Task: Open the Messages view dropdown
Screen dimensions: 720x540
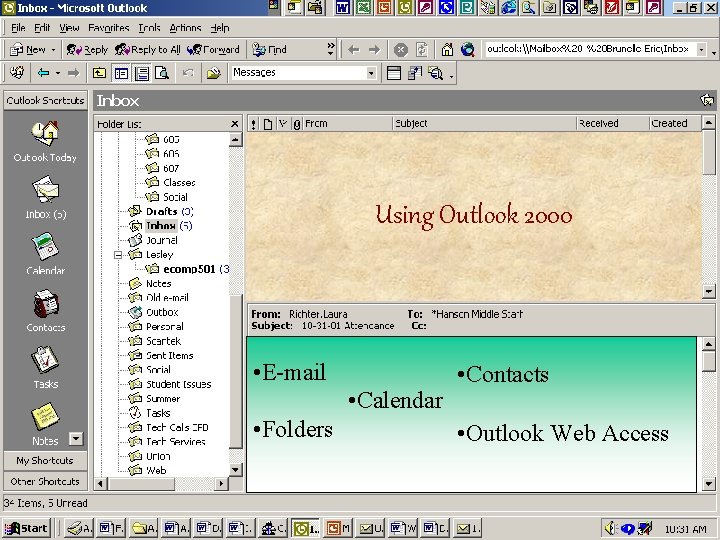Action: pos(371,73)
